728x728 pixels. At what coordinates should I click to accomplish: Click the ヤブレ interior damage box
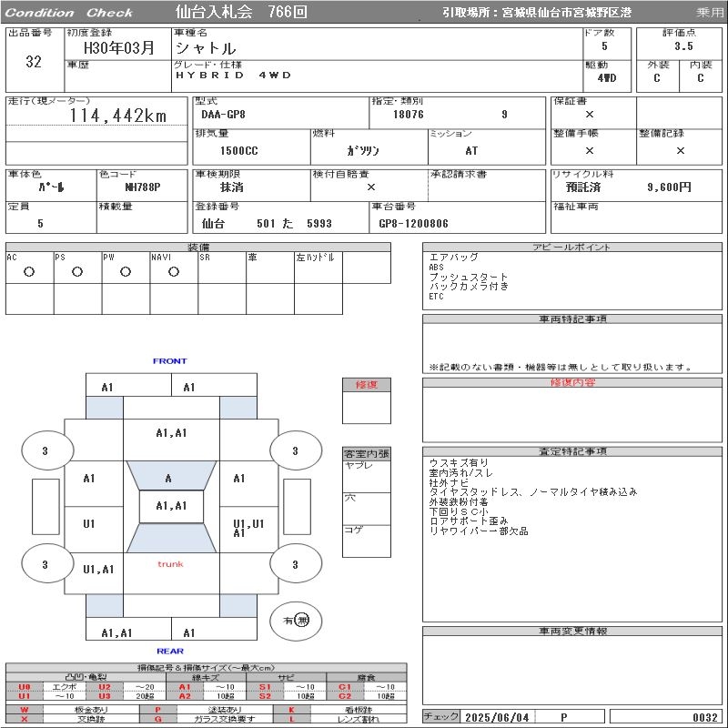tap(366, 476)
